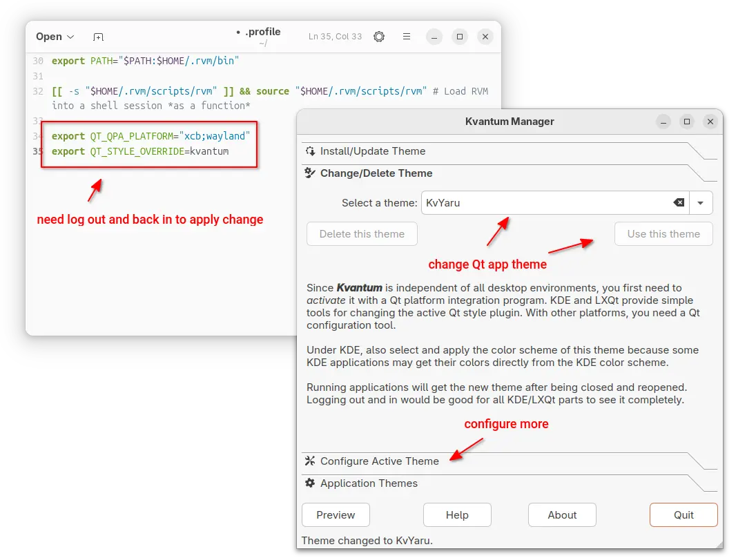Close the Kvantum Manager window
Screen dimensions: 756x558
click(x=710, y=122)
